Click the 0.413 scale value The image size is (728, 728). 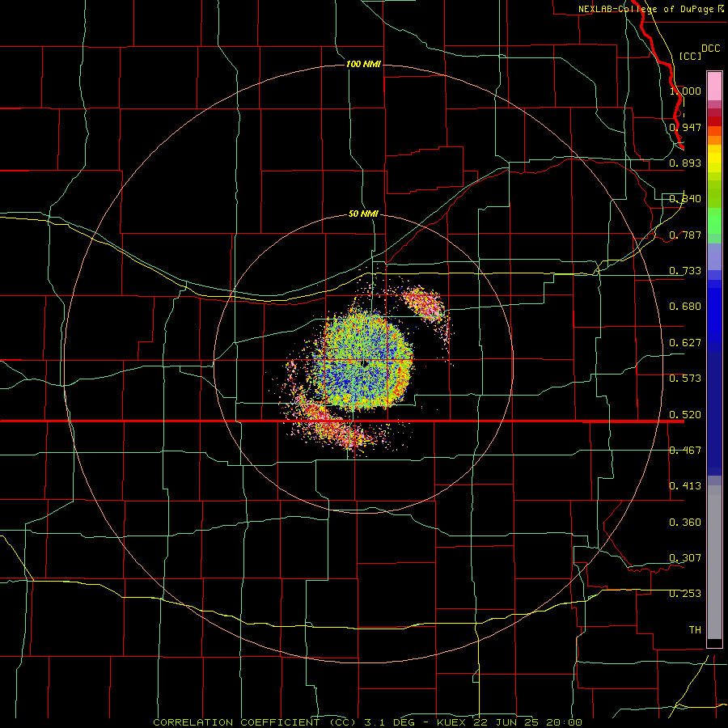[x=685, y=486]
